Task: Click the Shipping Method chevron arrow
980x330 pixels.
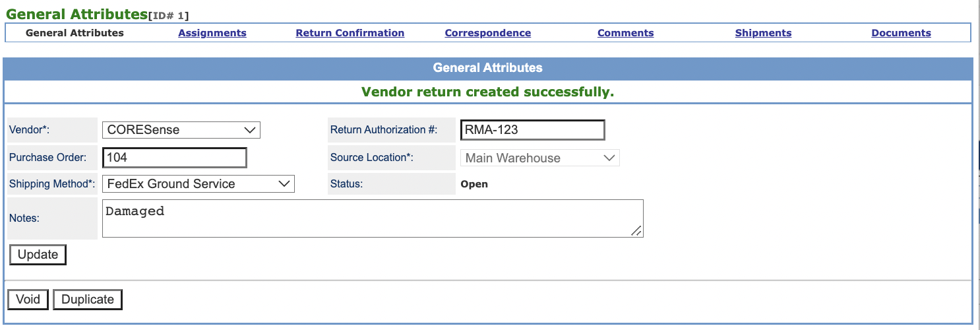Action: 284,184
